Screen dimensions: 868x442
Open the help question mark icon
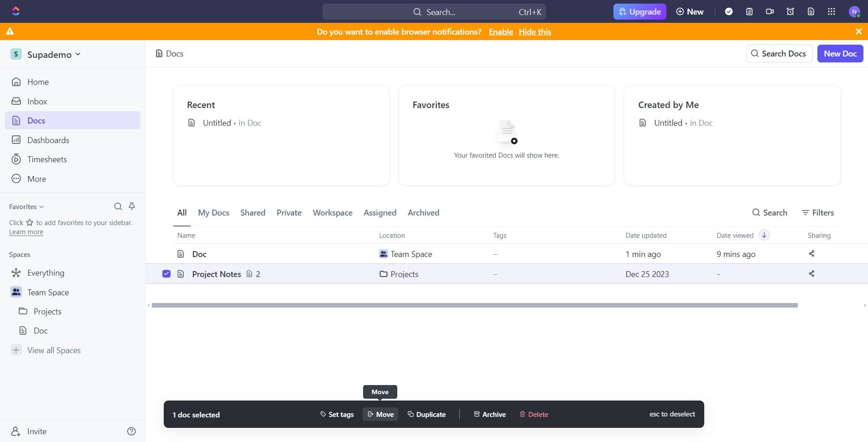coord(131,431)
